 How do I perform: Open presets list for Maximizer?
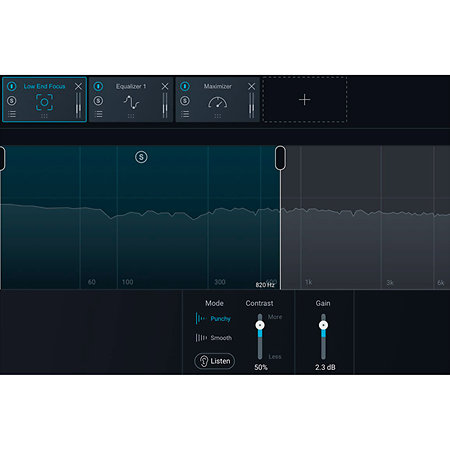pos(185,114)
